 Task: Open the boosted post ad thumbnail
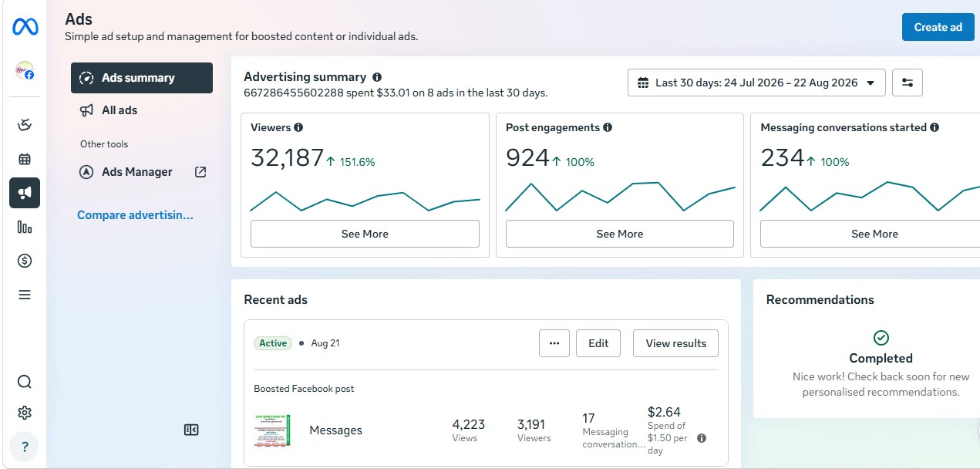[272, 430]
